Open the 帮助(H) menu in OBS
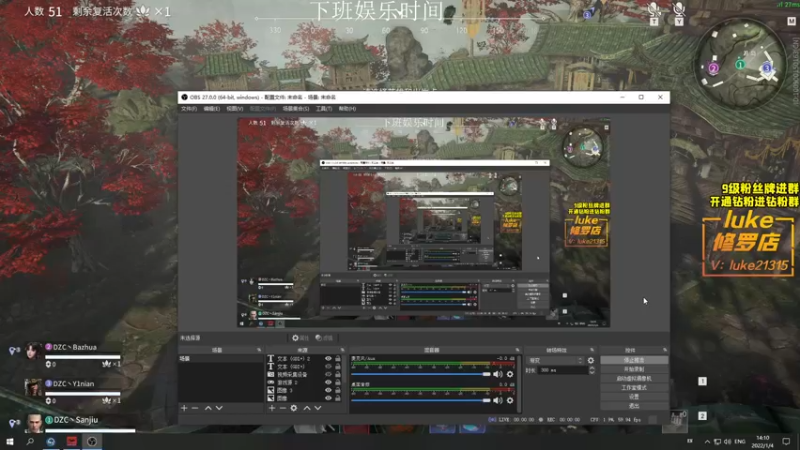800x450 pixels. point(347,109)
